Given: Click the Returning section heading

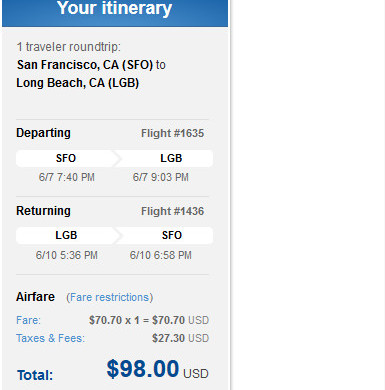Looking at the screenshot, I should click(43, 211).
